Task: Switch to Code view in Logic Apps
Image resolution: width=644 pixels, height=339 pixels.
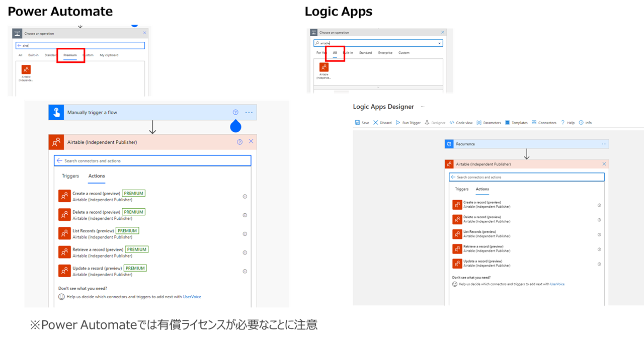Action: click(461, 123)
